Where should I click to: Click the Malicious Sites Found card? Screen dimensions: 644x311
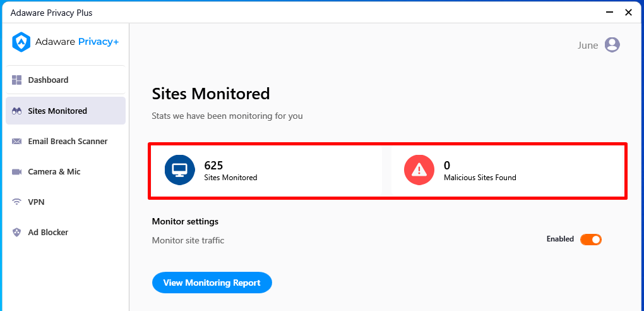tap(508, 171)
